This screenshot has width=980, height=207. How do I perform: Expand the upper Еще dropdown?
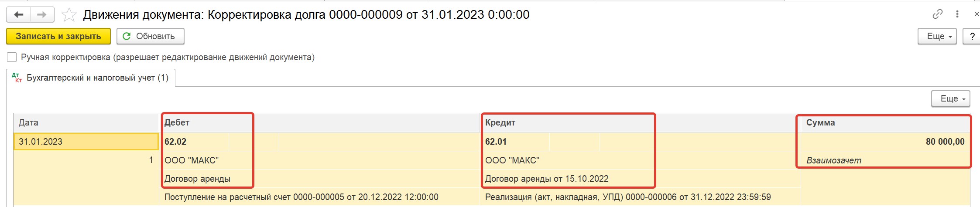click(937, 36)
